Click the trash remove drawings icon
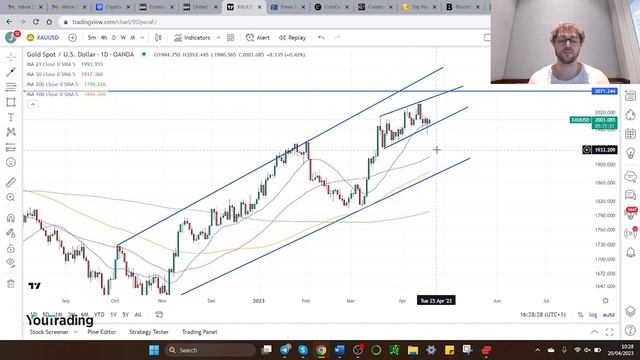640x360 pixels. 11,284
